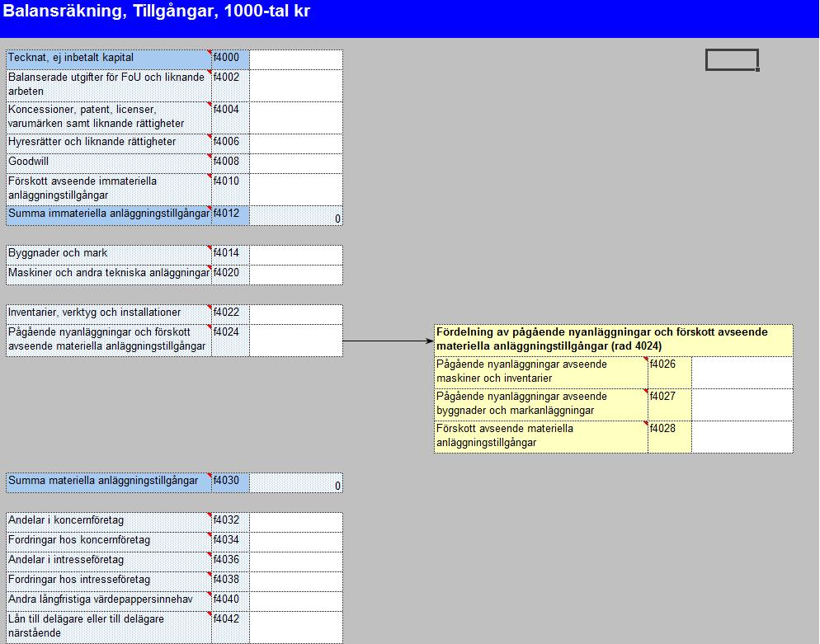
Task: Click 'Summa immateriella anläggningstillgångar' label
Action: coord(109,216)
